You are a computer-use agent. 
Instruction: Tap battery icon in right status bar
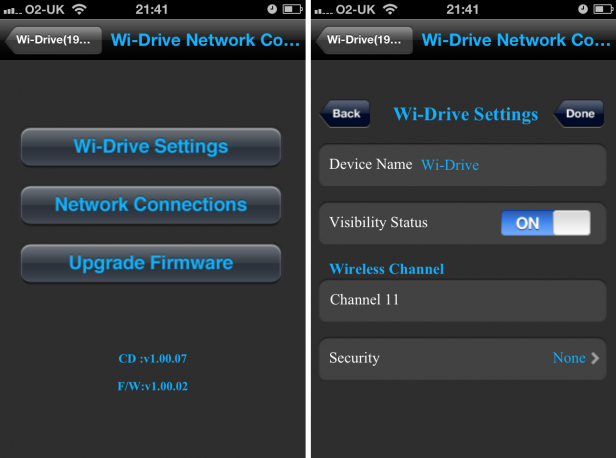600,9
